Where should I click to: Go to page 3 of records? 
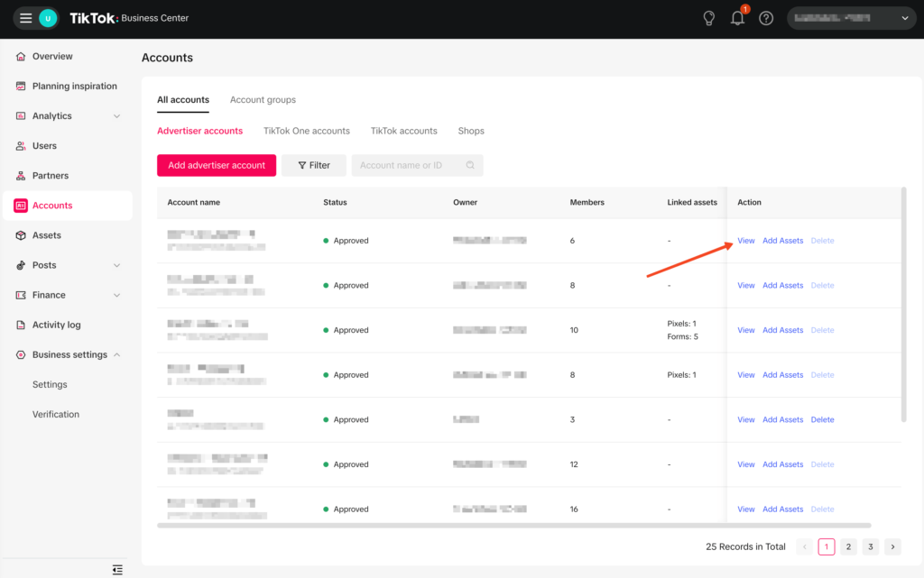[871, 546]
